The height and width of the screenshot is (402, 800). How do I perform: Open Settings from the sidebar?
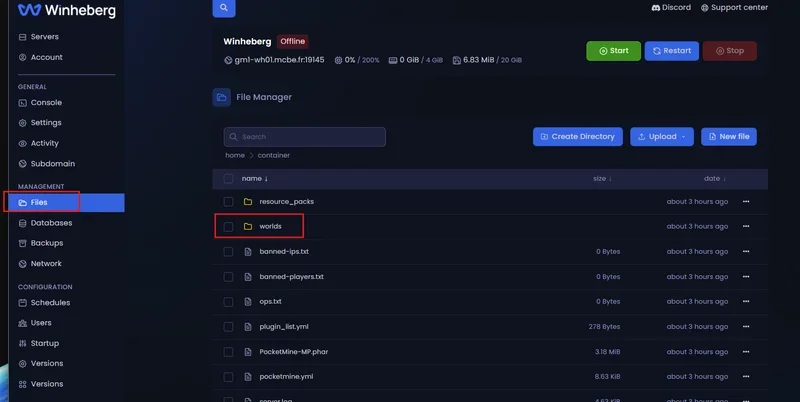[x=40, y=123]
